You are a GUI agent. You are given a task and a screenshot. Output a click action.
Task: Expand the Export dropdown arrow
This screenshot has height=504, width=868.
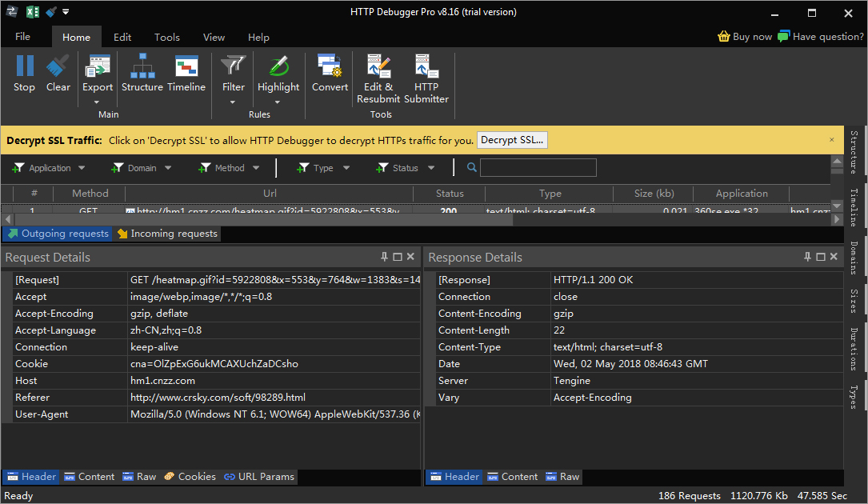tap(97, 102)
